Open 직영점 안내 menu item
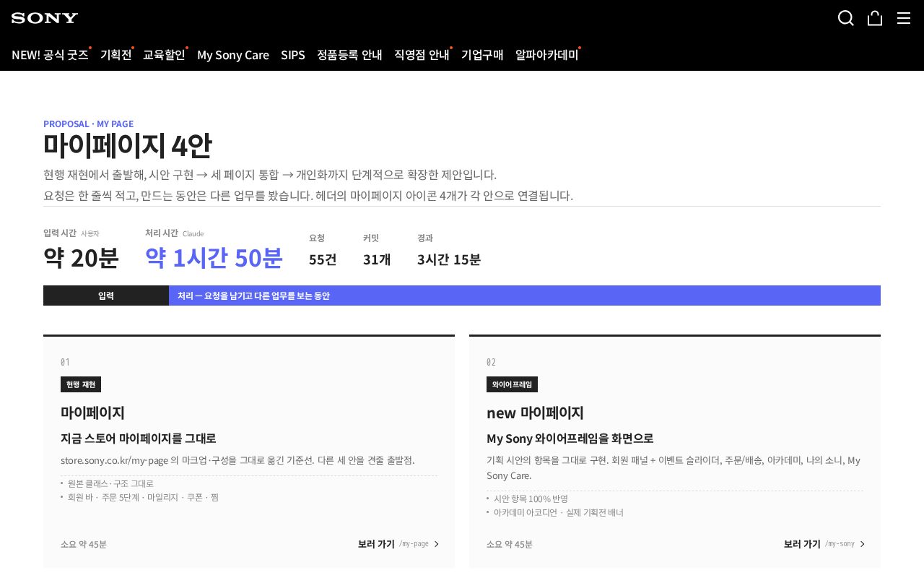 pos(422,54)
